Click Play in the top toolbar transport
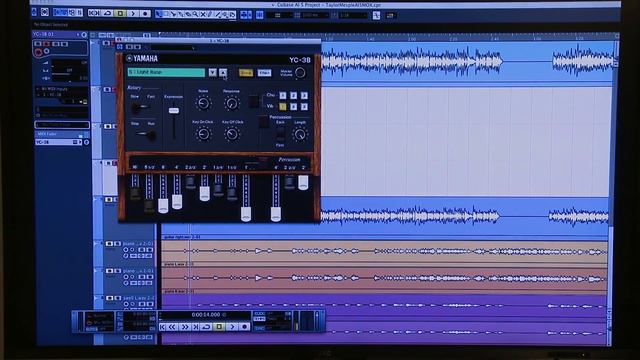Image resolution: width=640 pixels, height=360 pixels. (133, 13)
